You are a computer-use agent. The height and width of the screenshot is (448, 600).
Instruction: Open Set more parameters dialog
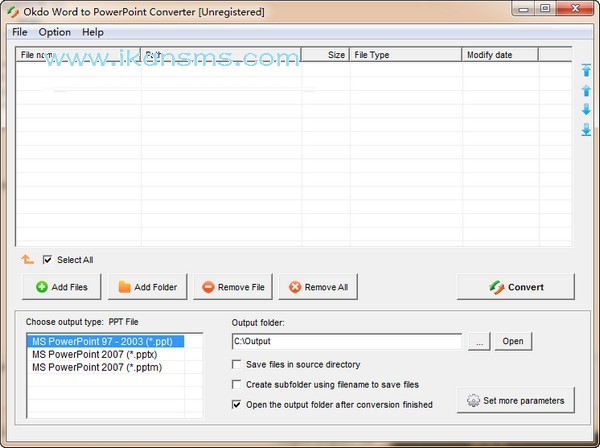[x=516, y=400]
